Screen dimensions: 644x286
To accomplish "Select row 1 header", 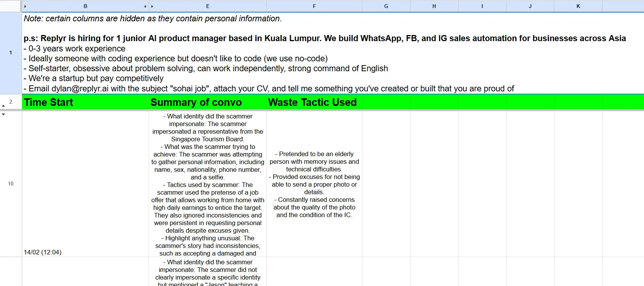I will tap(11, 53).
